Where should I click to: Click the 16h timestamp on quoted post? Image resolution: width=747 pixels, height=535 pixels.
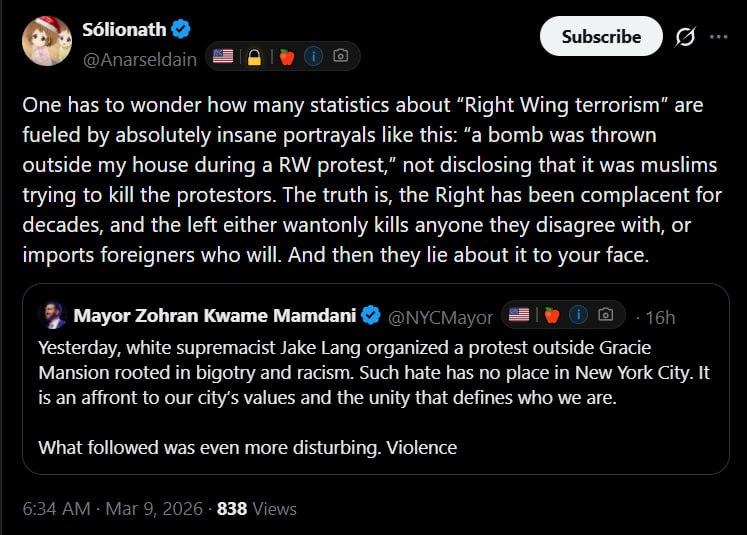tap(661, 318)
